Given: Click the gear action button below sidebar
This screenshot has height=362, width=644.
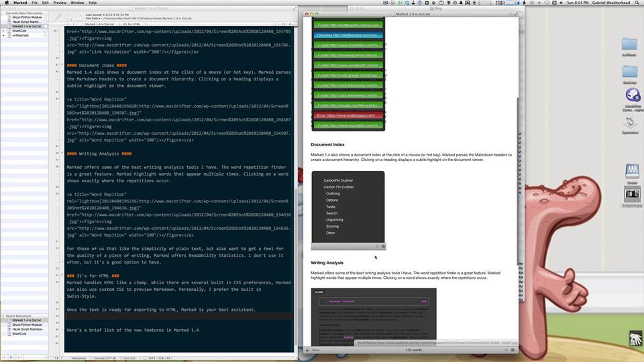Looking at the screenshot, I should click(x=11, y=357).
